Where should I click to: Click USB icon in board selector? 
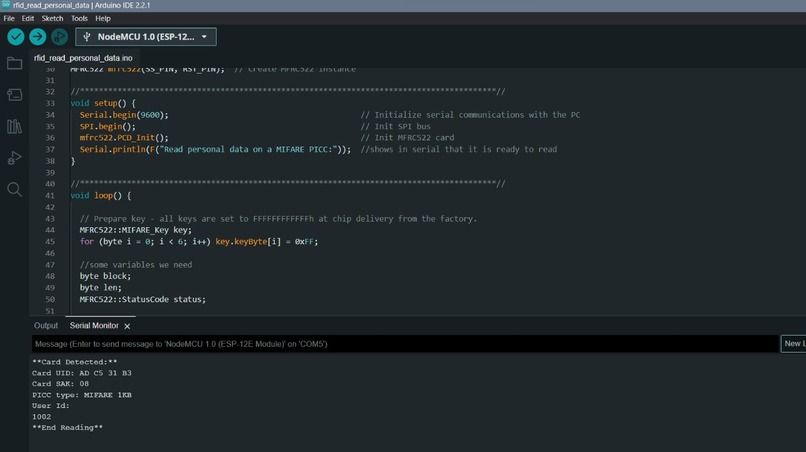[x=87, y=37]
